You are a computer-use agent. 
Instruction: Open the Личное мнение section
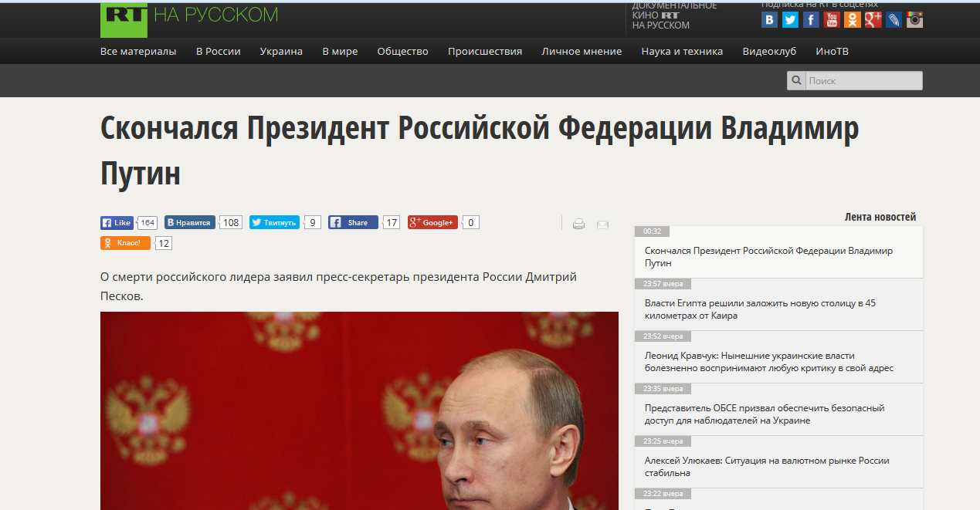pos(582,52)
